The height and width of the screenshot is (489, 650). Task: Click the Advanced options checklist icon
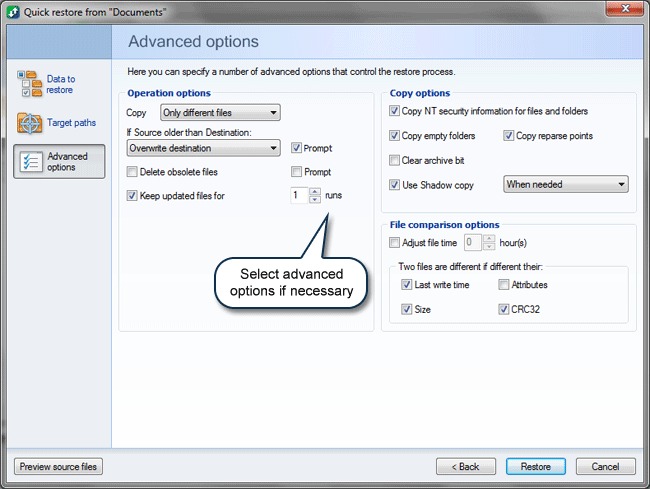click(x=31, y=162)
